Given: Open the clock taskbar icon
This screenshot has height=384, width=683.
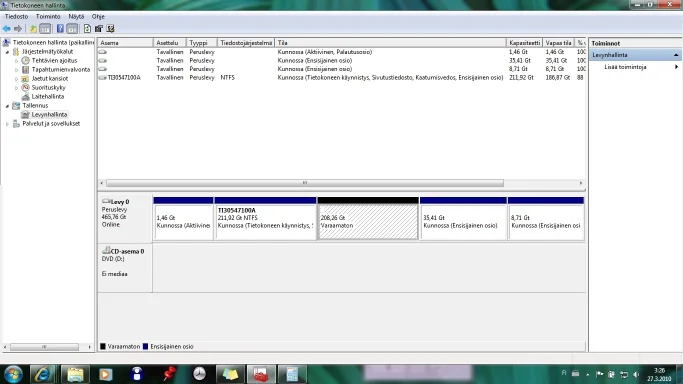Looking at the screenshot, I should coord(199,374).
